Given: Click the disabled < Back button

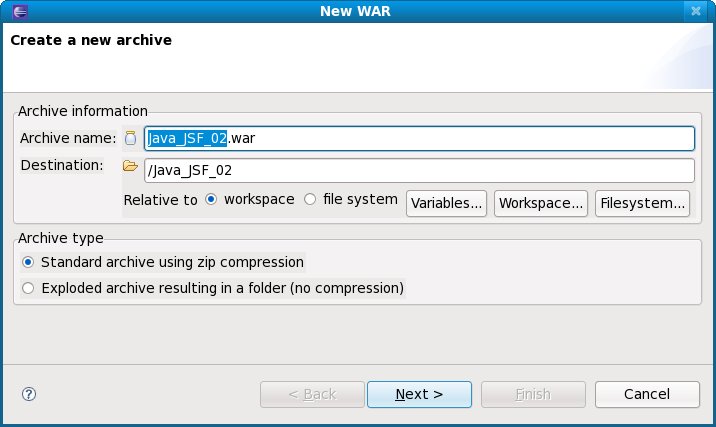Looking at the screenshot, I should [312, 394].
